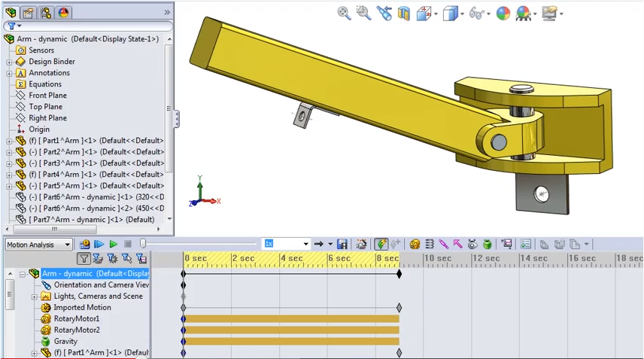Image resolution: width=644 pixels, height=359 pixels.
Task: Select Gravity in motion tree
Action: click(65, 342)
